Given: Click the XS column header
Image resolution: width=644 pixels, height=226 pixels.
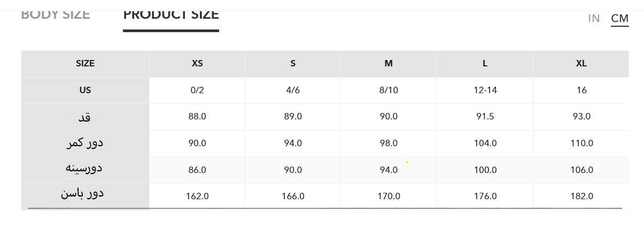Looking at the screenshot, I should pos(197,63).
